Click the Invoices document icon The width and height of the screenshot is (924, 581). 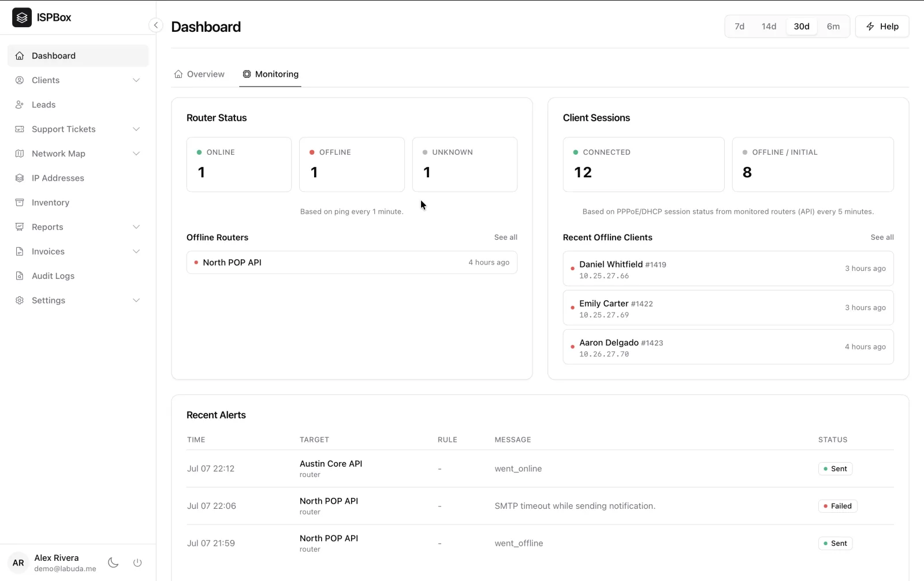click(x=20, y=251)
